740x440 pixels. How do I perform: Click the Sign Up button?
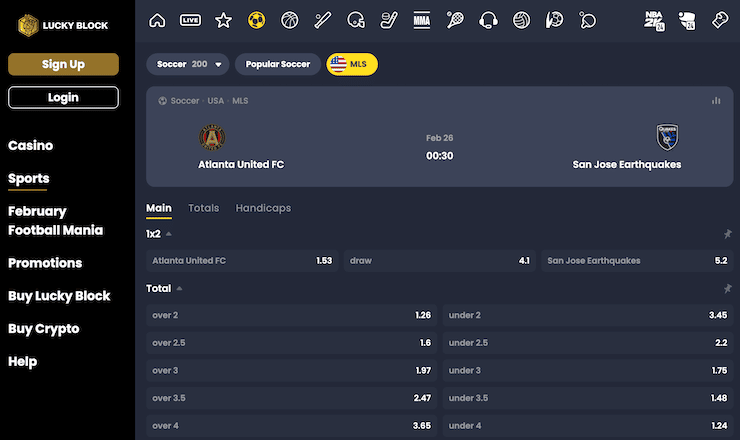point(63,64)
